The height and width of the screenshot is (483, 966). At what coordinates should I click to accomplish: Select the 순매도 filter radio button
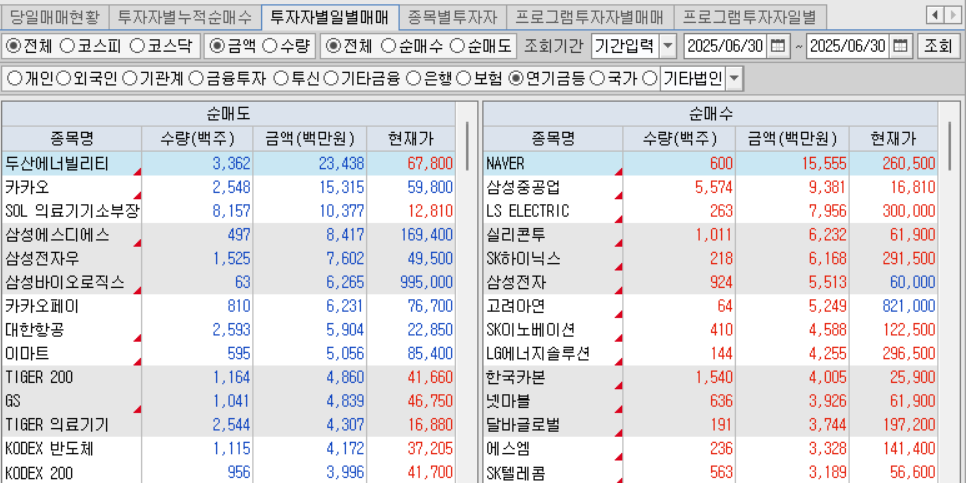coord(457,46)
